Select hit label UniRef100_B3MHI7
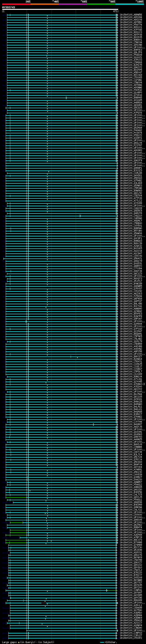Image resolution: width=146 pixels, height=644 pixels. coord(131,414)
